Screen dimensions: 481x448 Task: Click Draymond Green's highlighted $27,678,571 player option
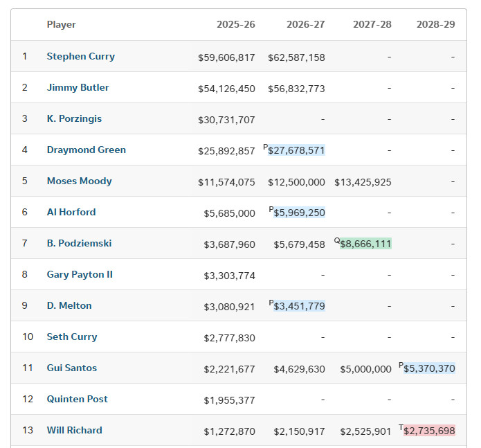click(x=296, y=150)
